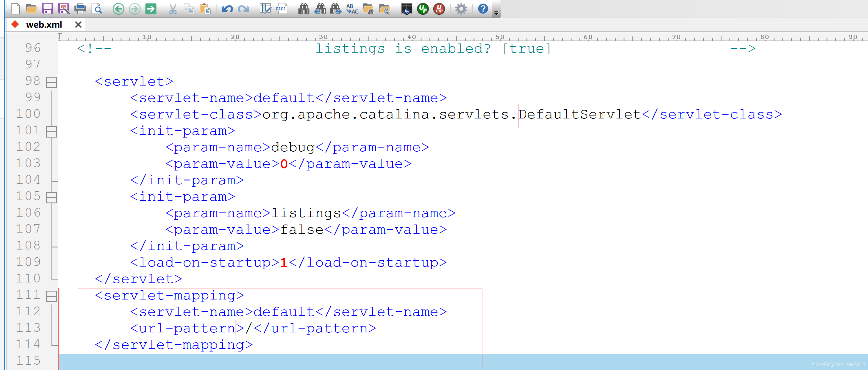Launch UltraCompare from the toolbar
Viewport: 868px width, 370px height.
coord(407,9)
